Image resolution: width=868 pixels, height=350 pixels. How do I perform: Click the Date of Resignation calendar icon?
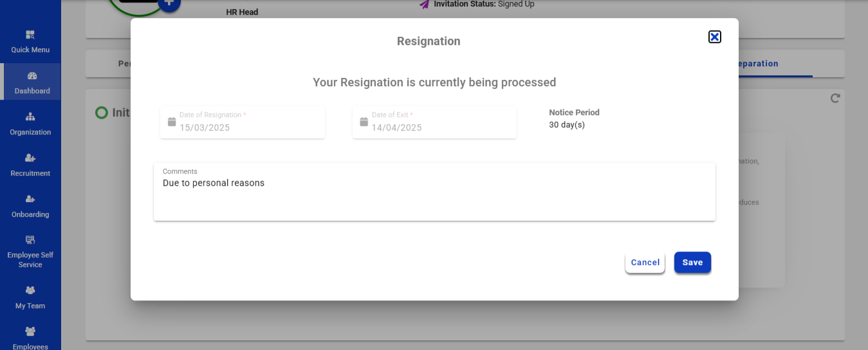[x=172, y=122]
